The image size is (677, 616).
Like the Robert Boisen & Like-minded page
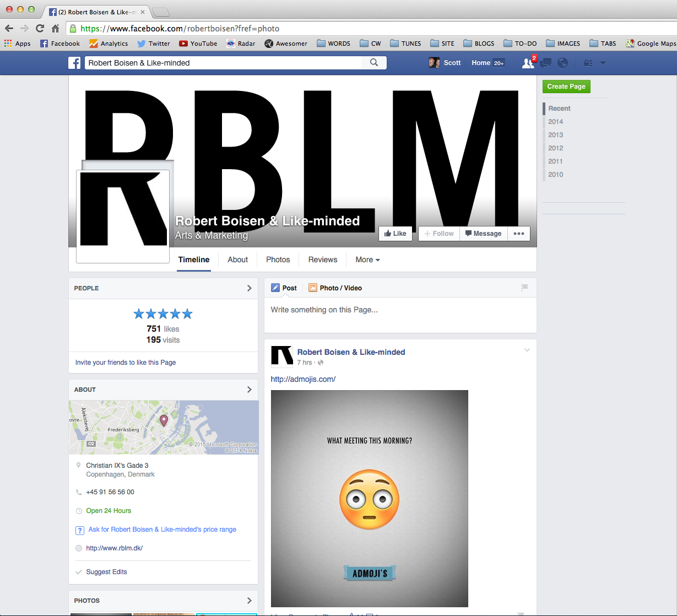396,234
